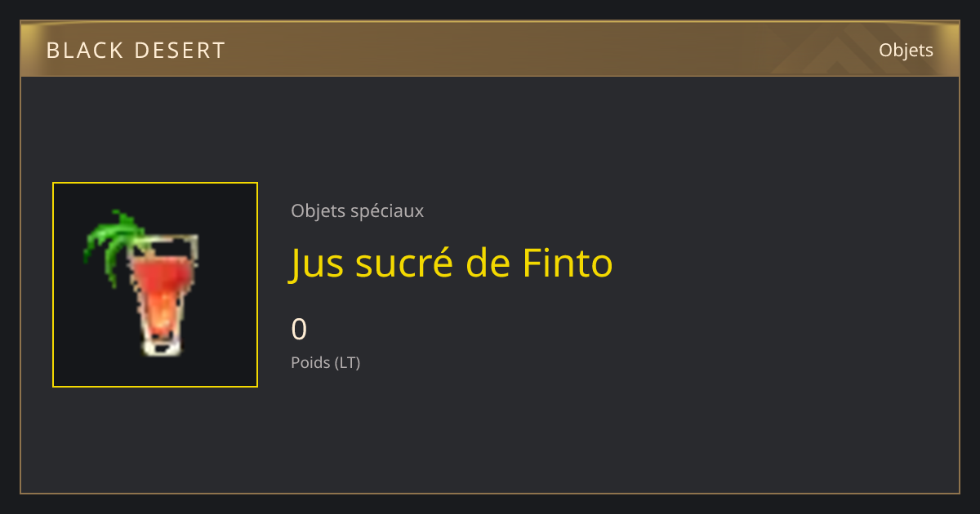Click the Jus sucré de Finto title
The image size is (980, 514).
pyautogui.click(x=452, y=264)
